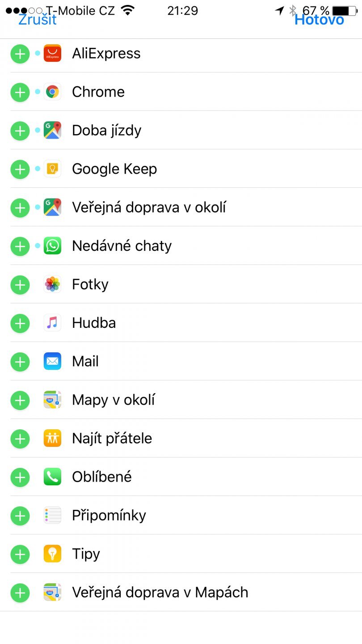The image size is (362, 644).
Task: Tap the WhatsApp Nedávné chaty icon
Action: (52, 246)
